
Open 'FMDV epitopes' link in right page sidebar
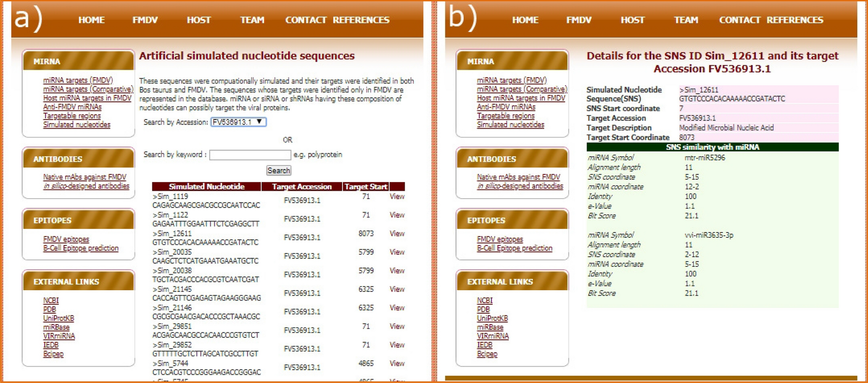click(500, 240)
